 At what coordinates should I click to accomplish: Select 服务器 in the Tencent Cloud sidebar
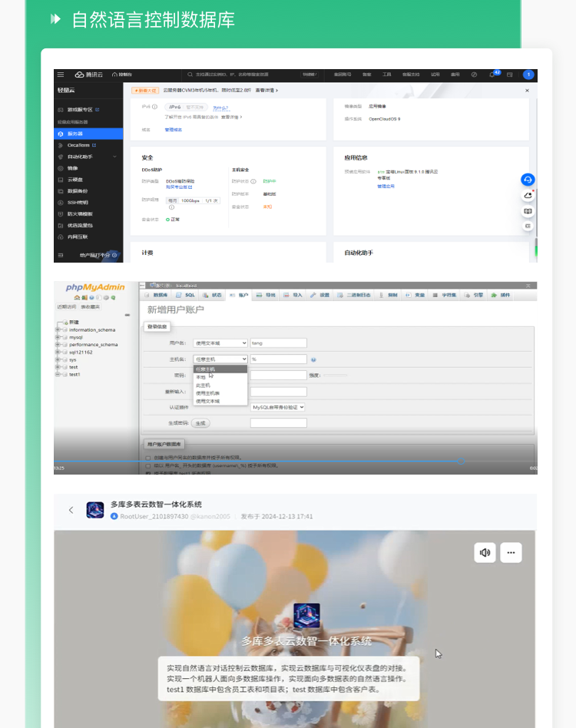[x=88, y=134]
